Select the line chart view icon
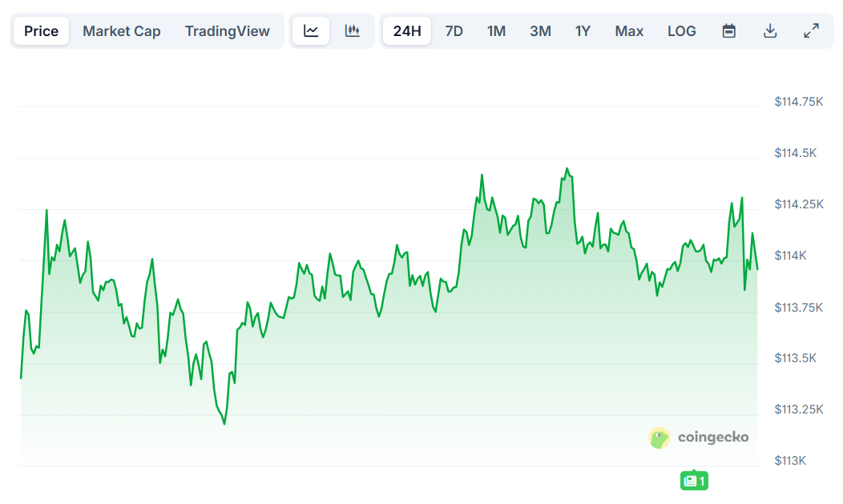 (x=310, y=30)
